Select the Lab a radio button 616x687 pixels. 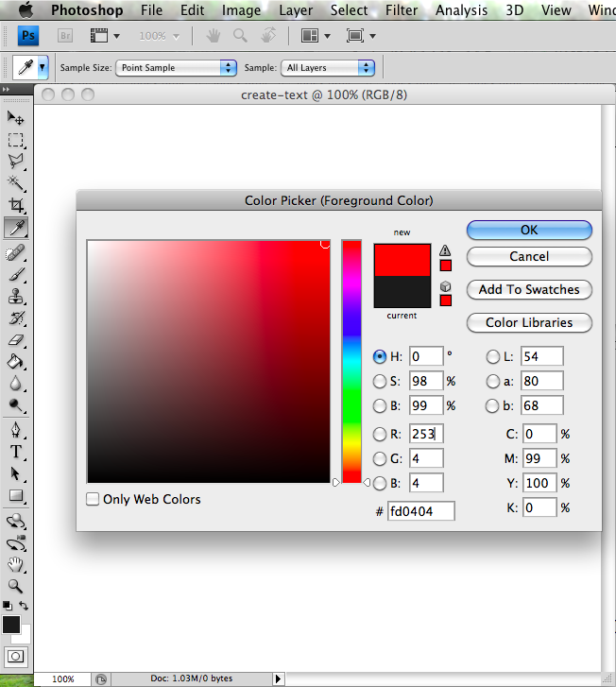[x=493, y=381]
